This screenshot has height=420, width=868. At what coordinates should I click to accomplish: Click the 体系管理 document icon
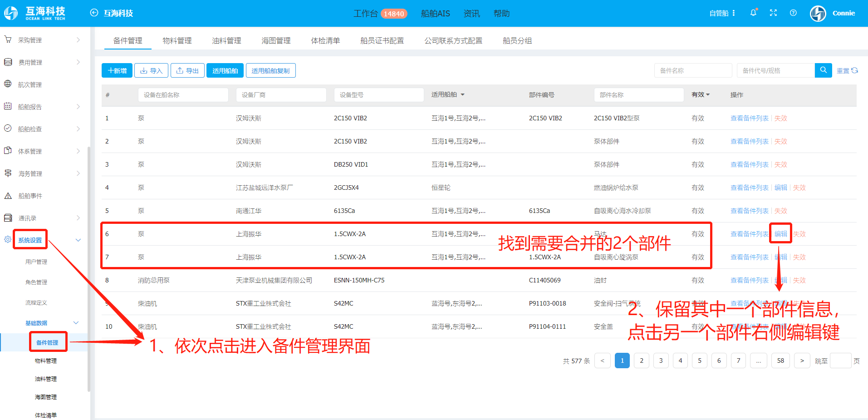pyautogui.click(x=8, y=151)
